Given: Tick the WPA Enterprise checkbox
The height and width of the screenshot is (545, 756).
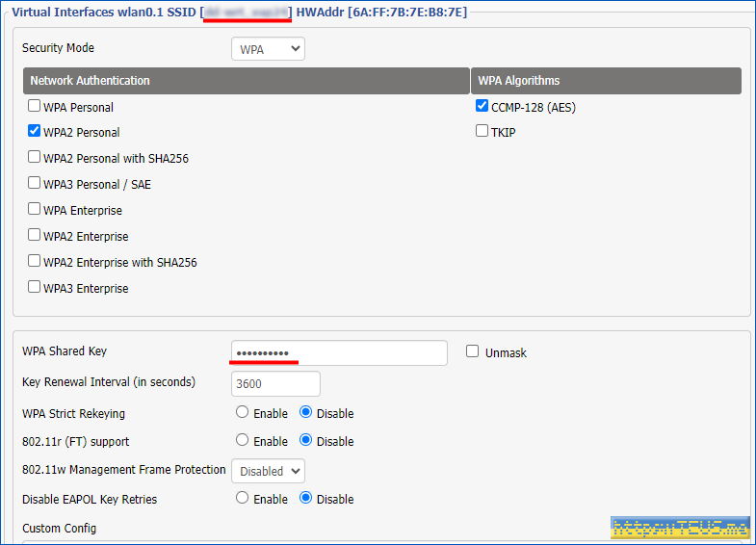Looking at the screenshot, I should (x=35, y=210).
